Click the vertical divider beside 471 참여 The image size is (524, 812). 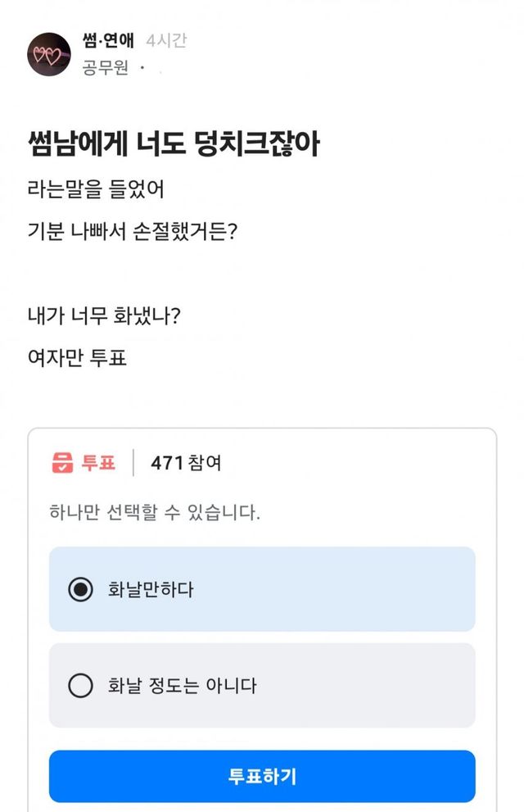pyautogui.click(x=133, y=463)
